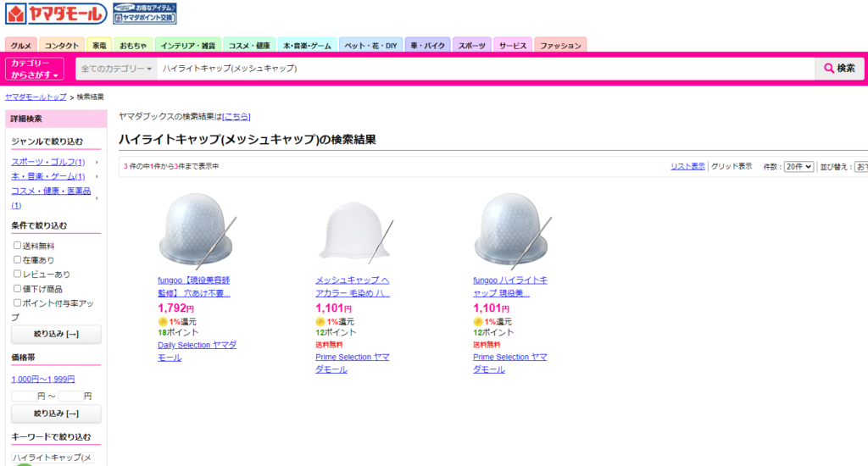The width and height of the screenshot is (868, 466).
Task: Filter by スポーツ・ゴルフ(1) genre
Action: (x=48, y=162)
